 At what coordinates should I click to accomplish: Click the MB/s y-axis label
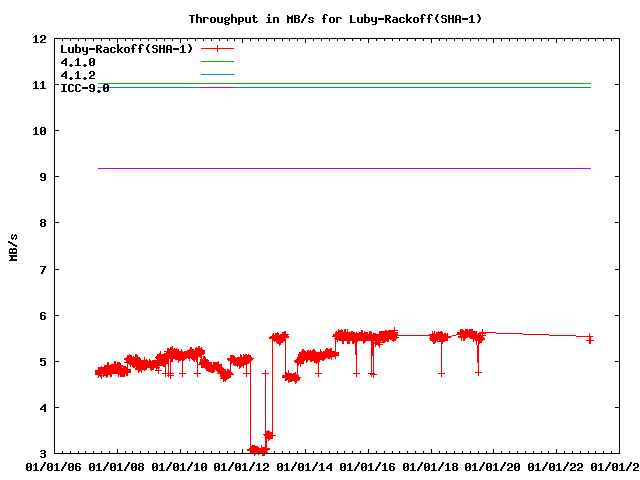13,246
